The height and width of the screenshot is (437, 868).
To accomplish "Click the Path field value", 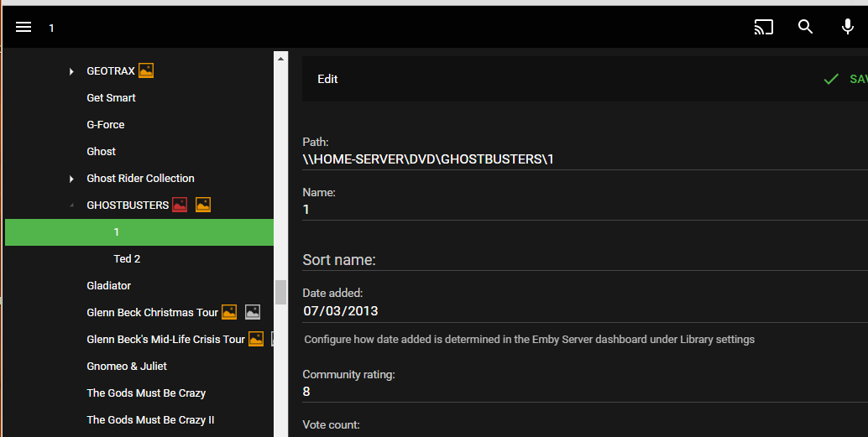I will pos(585,159).
